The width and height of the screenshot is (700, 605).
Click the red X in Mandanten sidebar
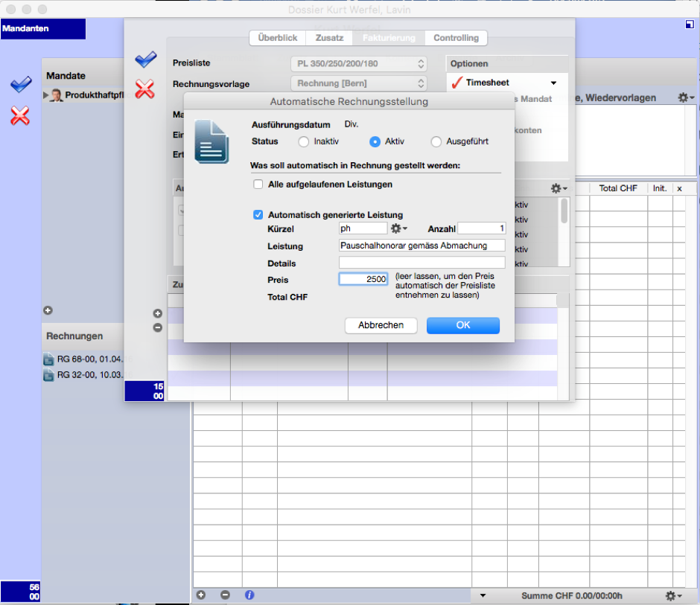tap(20, 115)
